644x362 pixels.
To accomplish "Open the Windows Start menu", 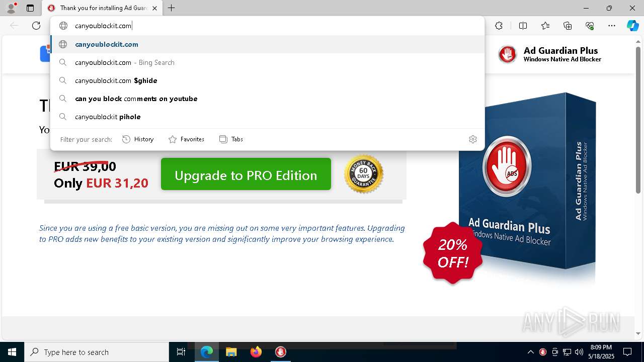I will pos(12,352).
